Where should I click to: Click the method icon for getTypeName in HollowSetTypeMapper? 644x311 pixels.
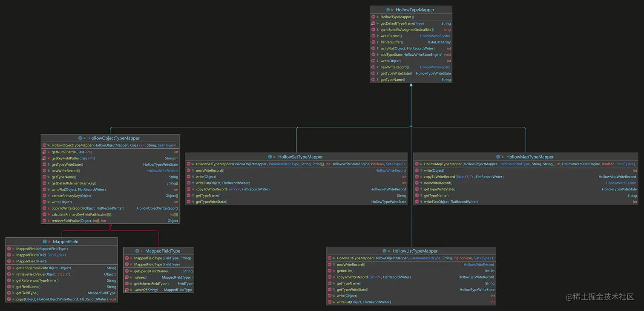[x=189, y=195]
